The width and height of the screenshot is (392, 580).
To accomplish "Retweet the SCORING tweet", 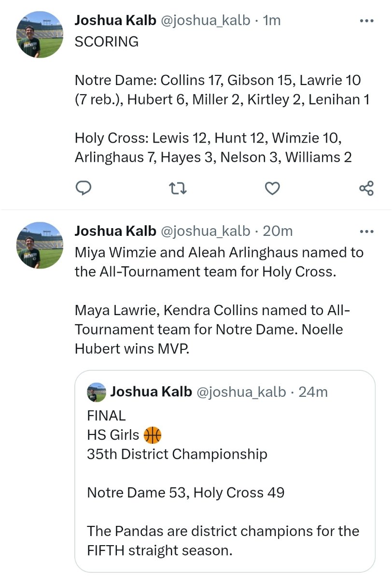I will tap(179, 188).
